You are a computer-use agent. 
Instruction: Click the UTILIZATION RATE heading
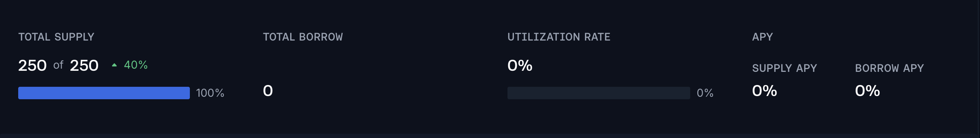click(x=559, y=37)
